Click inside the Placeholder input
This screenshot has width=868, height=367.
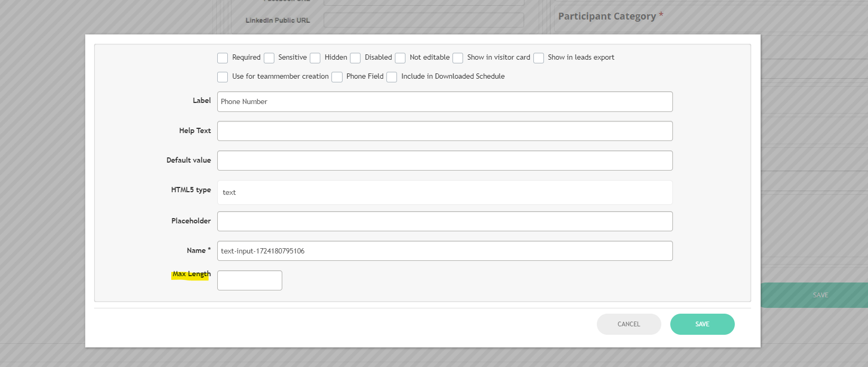[445, 221]
